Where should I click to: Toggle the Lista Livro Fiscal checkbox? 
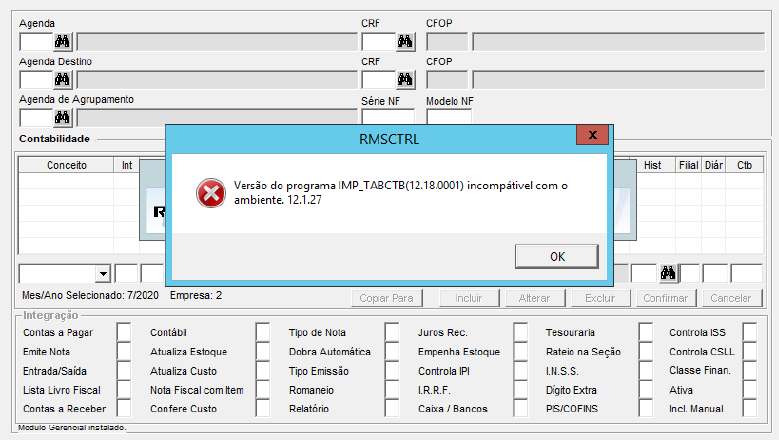pos(124,390)
